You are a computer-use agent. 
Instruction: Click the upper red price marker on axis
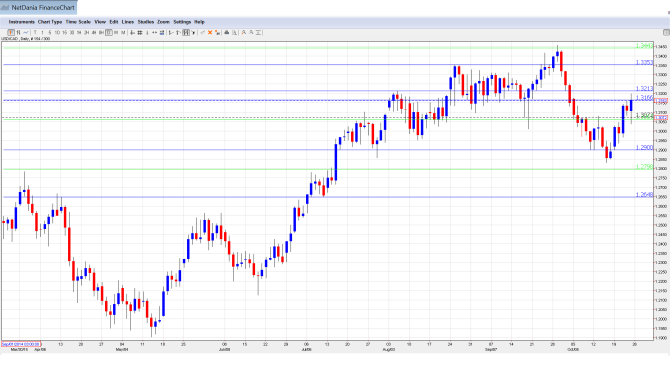[661, 101]
